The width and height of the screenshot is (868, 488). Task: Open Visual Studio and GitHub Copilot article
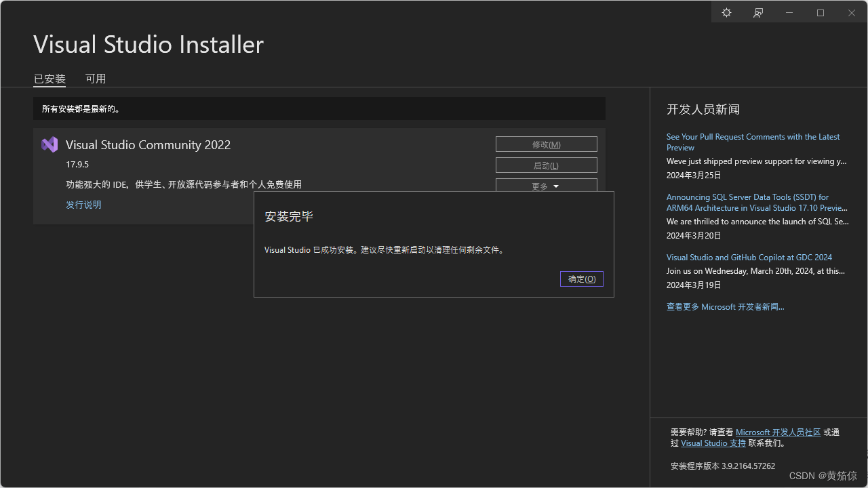coord(749,258)
